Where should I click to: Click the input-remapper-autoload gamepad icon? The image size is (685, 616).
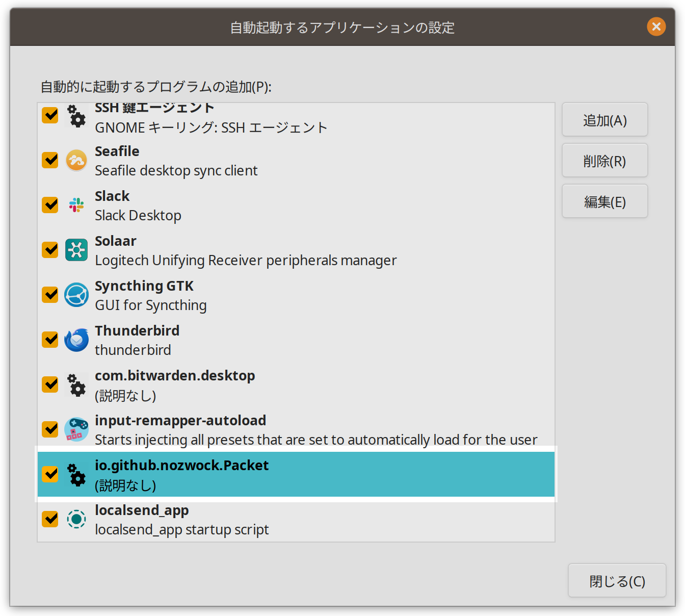coord(76,429)
